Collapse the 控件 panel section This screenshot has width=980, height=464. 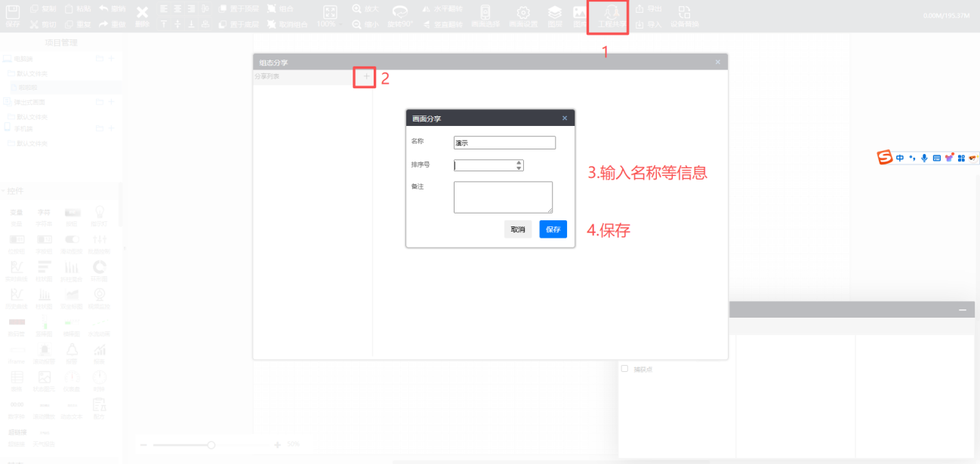point(3,191)
